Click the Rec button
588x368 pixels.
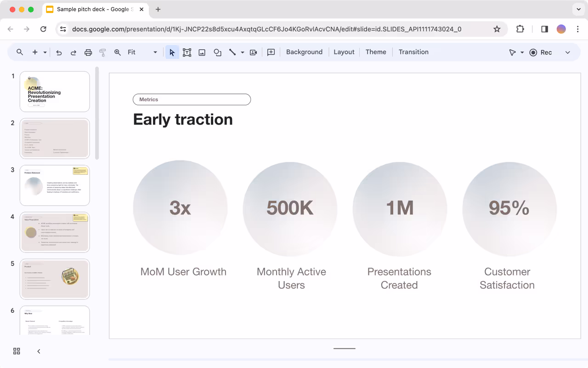coord(541,52)
